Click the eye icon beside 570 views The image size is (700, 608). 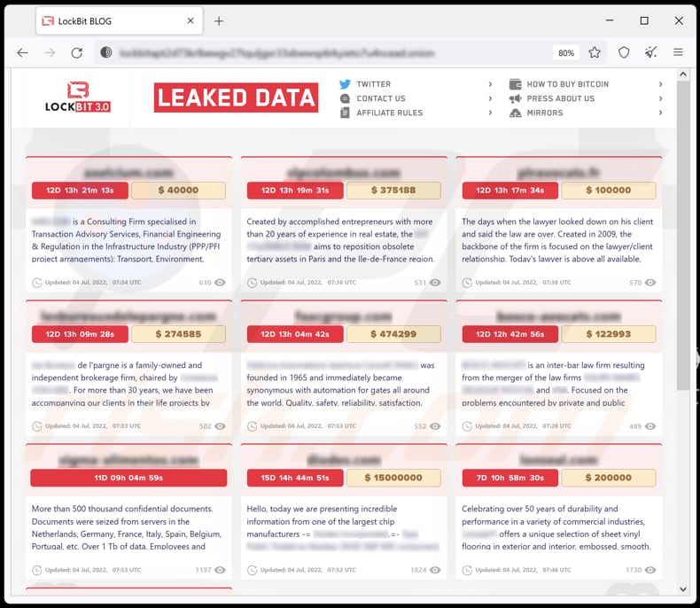coord(650,283)
